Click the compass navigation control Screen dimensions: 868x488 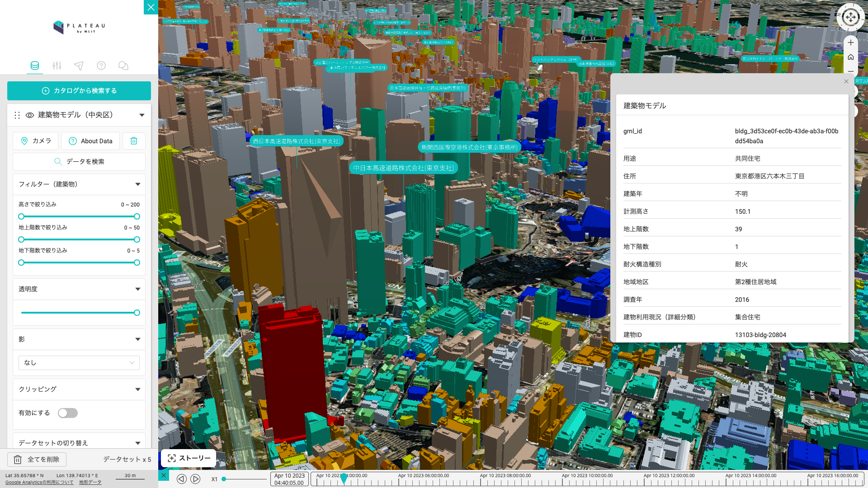[x=850, y=17]
